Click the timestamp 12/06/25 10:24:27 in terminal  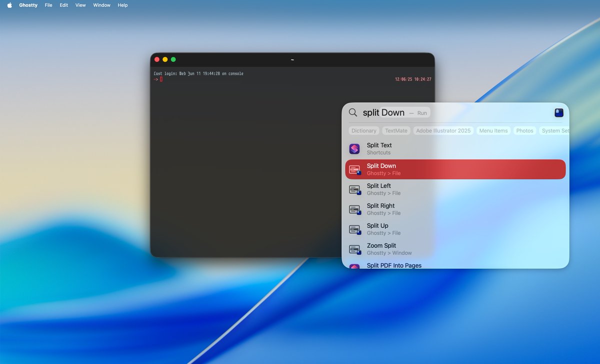click(413, 79)
